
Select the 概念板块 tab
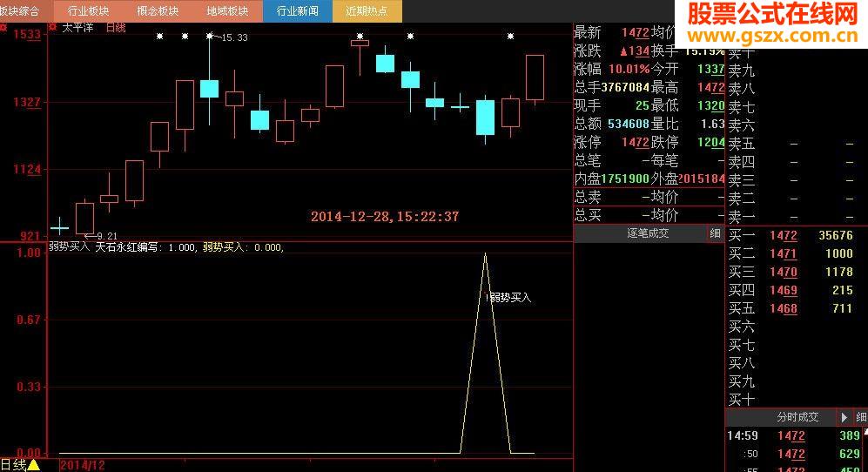pyautogui.click(x=158, y=11)
